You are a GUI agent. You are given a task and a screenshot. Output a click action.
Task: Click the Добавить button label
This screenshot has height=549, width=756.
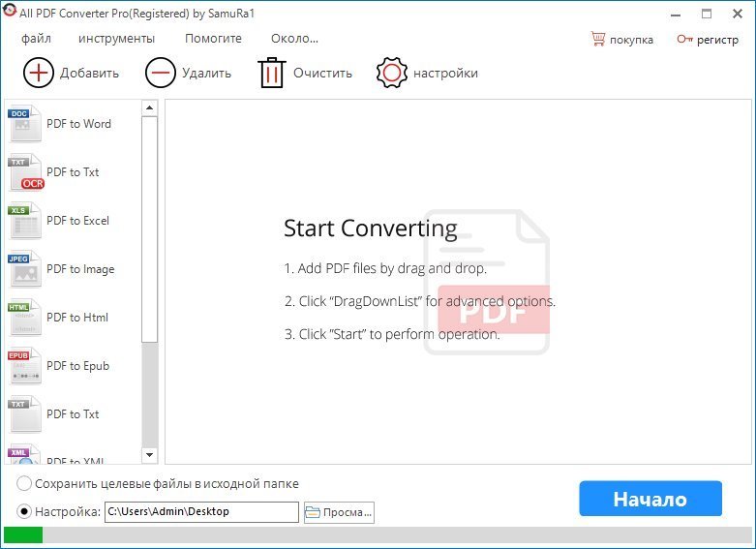(x=89, y=74)
